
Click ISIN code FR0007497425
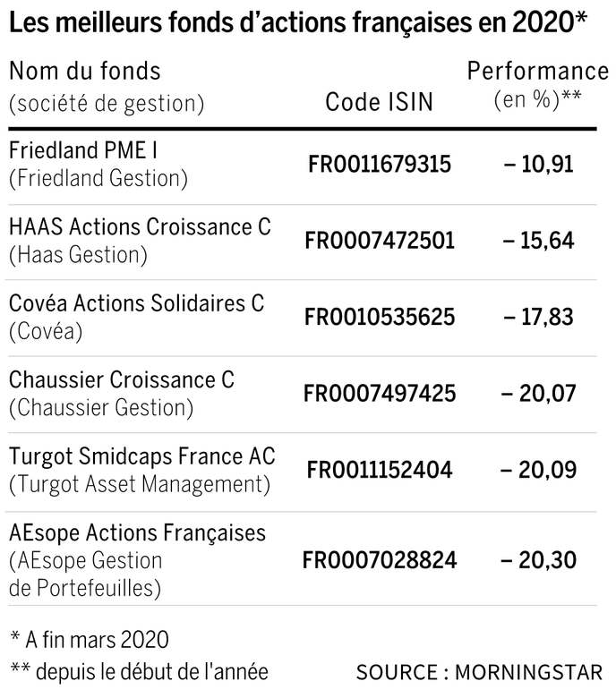click(x=380, y=394)
